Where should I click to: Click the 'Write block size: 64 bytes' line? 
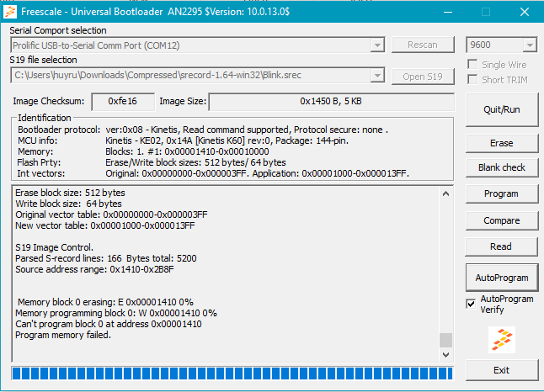[x=68, y=204]
